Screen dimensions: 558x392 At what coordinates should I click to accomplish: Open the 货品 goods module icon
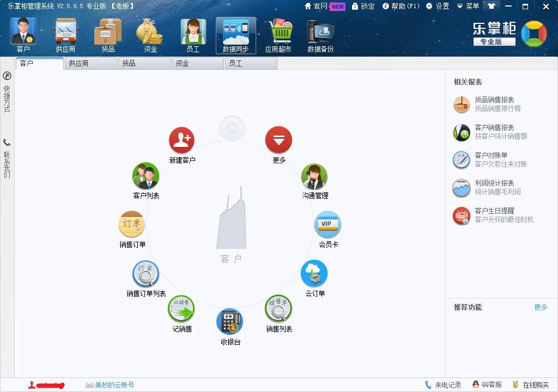coord(108,35)
